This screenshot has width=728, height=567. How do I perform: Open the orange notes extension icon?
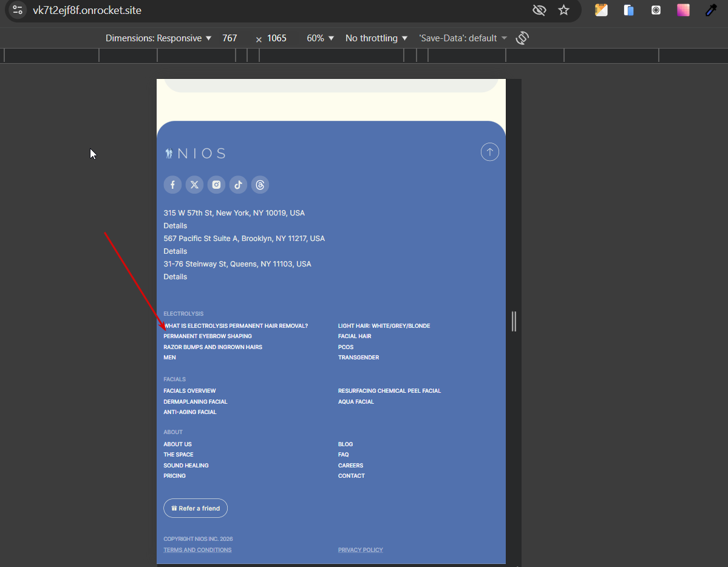click(601, 10)
